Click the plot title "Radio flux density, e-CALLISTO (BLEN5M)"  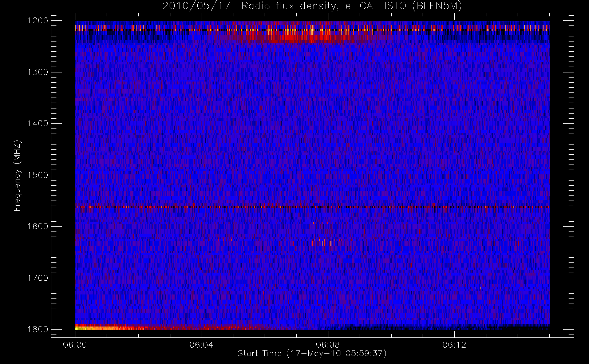pos(352,6)
